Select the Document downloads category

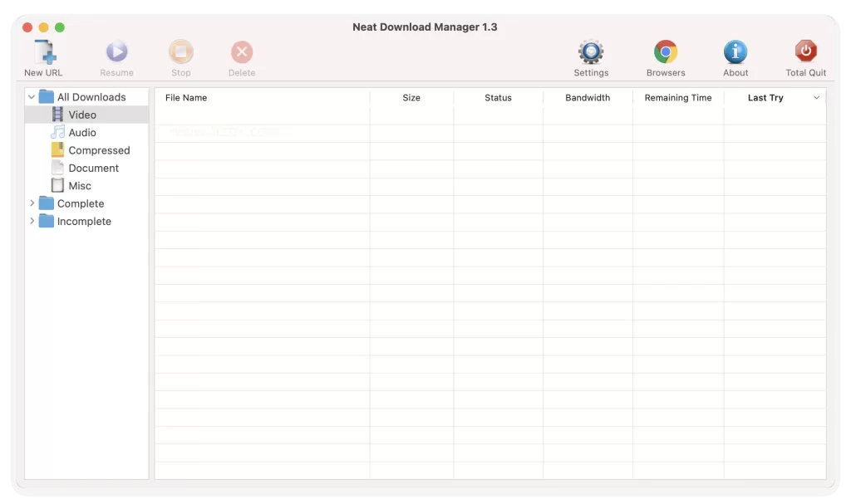(91, 168)
